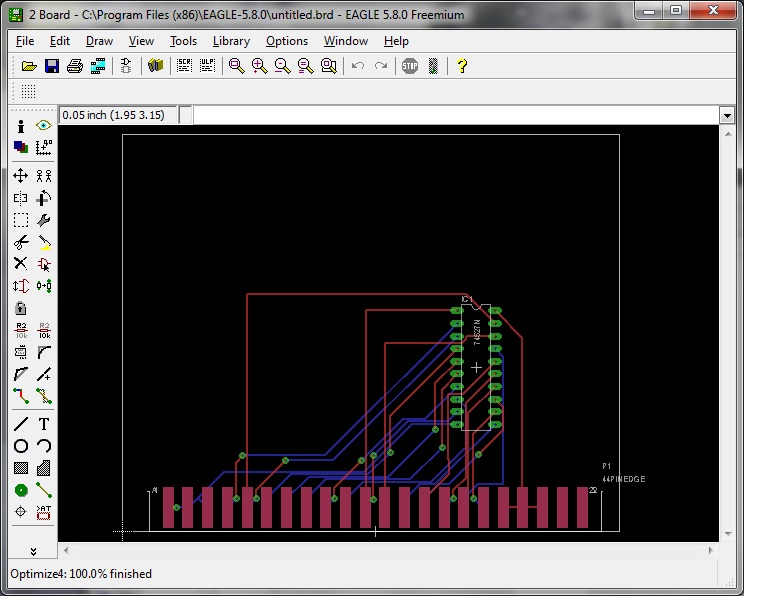This screenshot has height=614, width=768.
Task: Click the command line input field
Action: tap(456, 116)
